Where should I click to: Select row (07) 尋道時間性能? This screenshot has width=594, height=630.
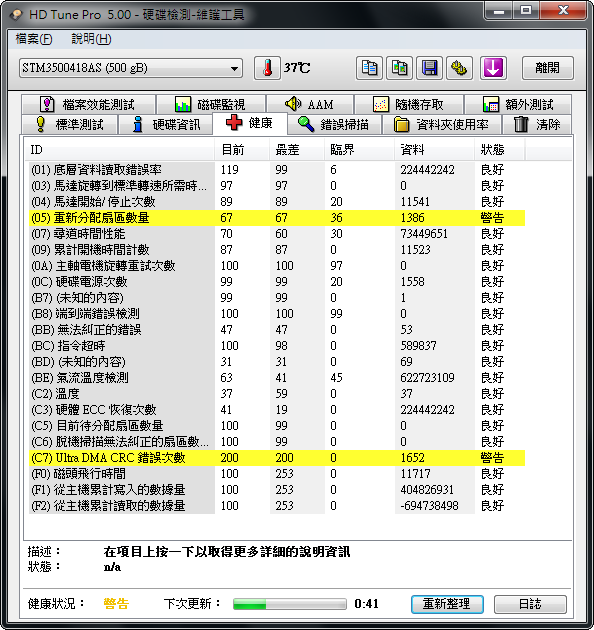click(x=277, y=234)
